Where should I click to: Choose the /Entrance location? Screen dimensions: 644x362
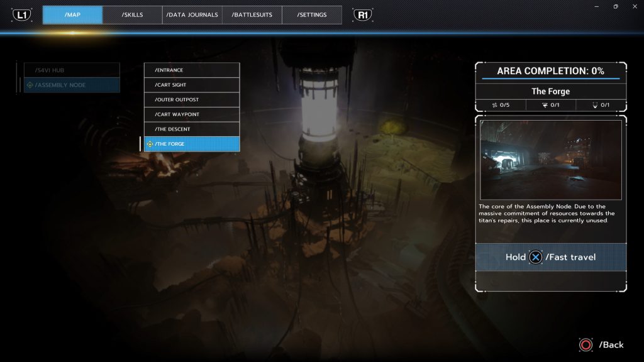(192, 70)
